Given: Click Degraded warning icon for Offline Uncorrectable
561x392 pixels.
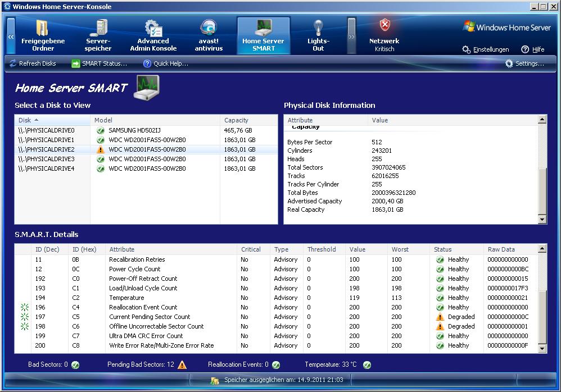Looking at the screenshot, I should tap(440, 326).
